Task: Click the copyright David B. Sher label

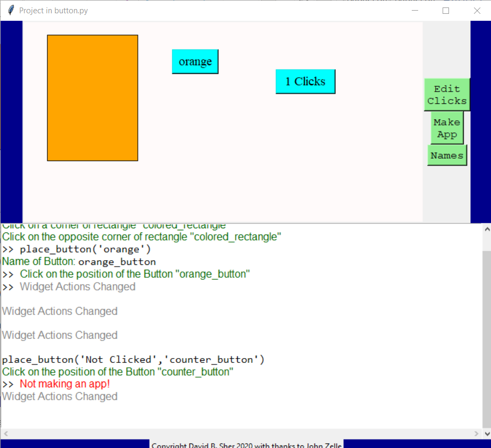Action: [x=246, y=445]
